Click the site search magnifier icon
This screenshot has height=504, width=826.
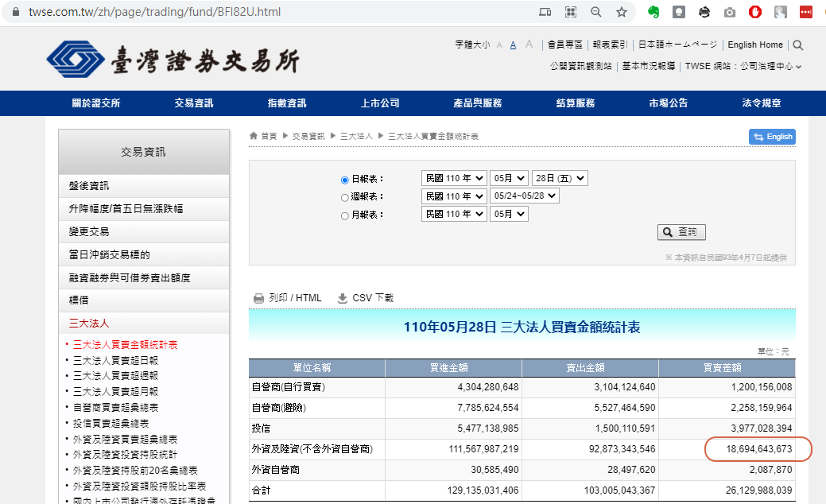coord(797,45)
